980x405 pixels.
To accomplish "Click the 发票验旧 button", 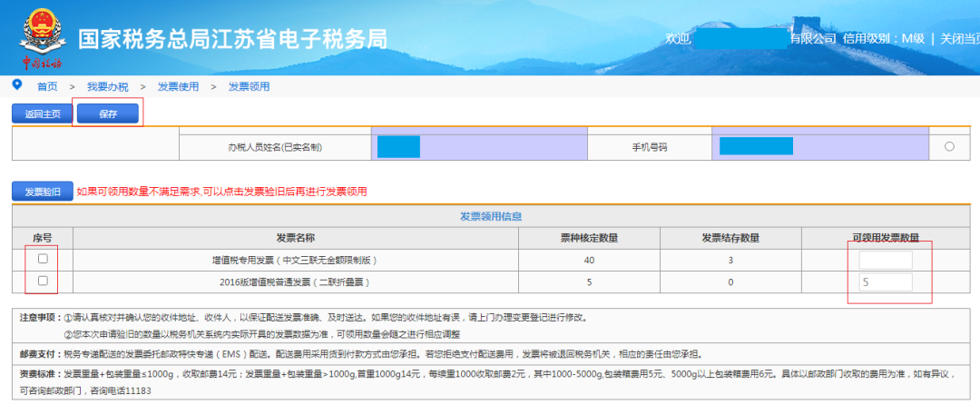I will (43, 192).
